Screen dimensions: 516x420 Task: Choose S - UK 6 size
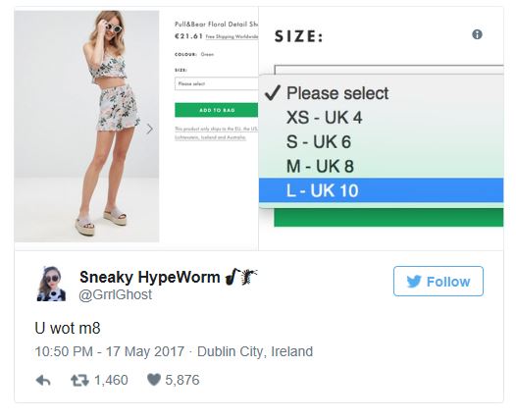click(x=381, y=142)
